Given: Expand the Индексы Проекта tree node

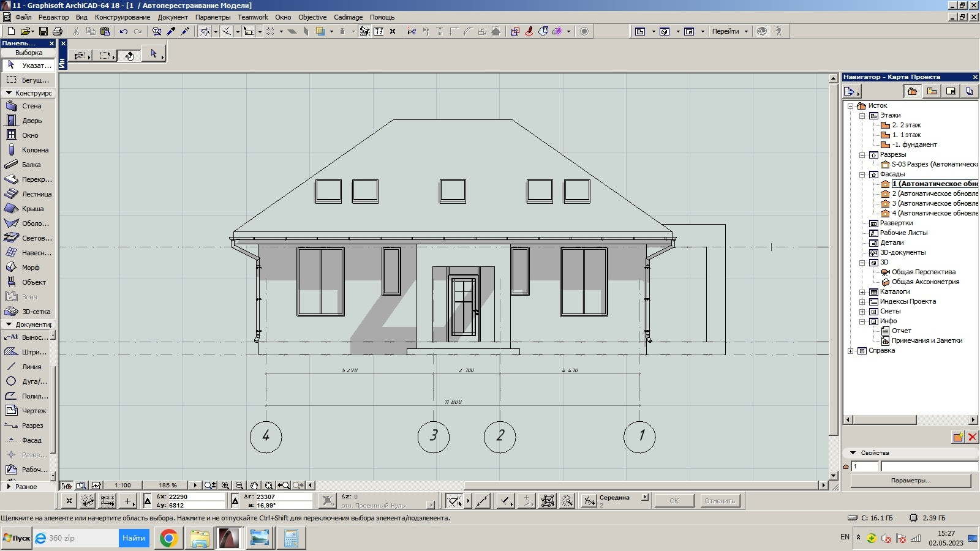Looking at the screenshot, I should [862, 302].
